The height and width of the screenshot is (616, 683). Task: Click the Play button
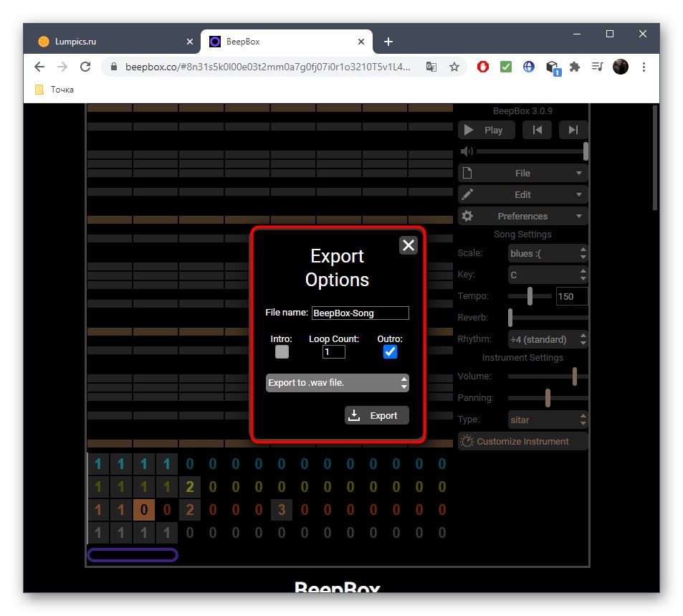tap(486, 130)
